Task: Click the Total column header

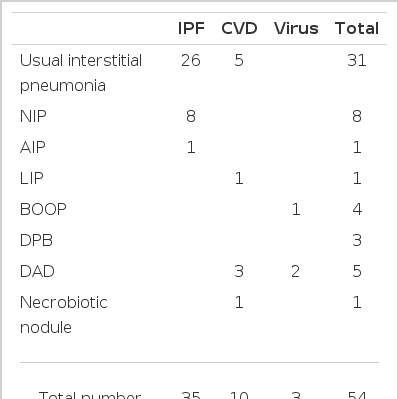Action: click(x=357, y=28)
